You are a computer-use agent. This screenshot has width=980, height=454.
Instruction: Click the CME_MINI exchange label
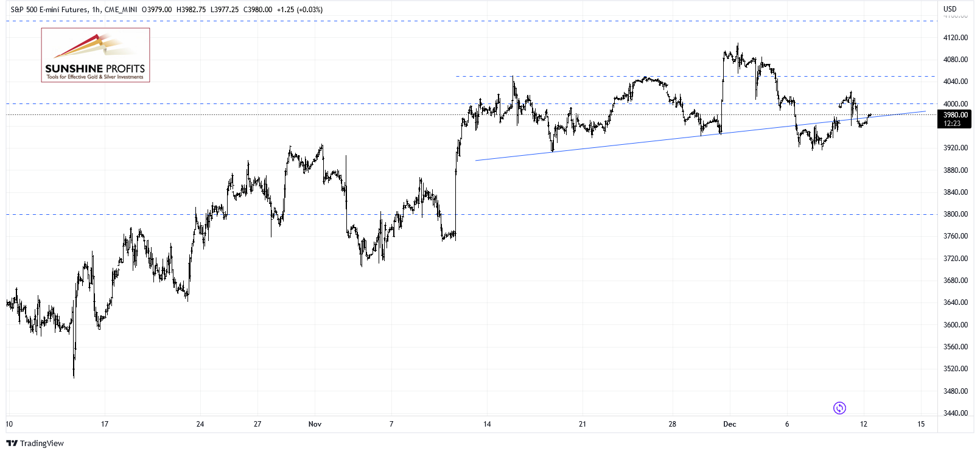(x=121, y=10)
